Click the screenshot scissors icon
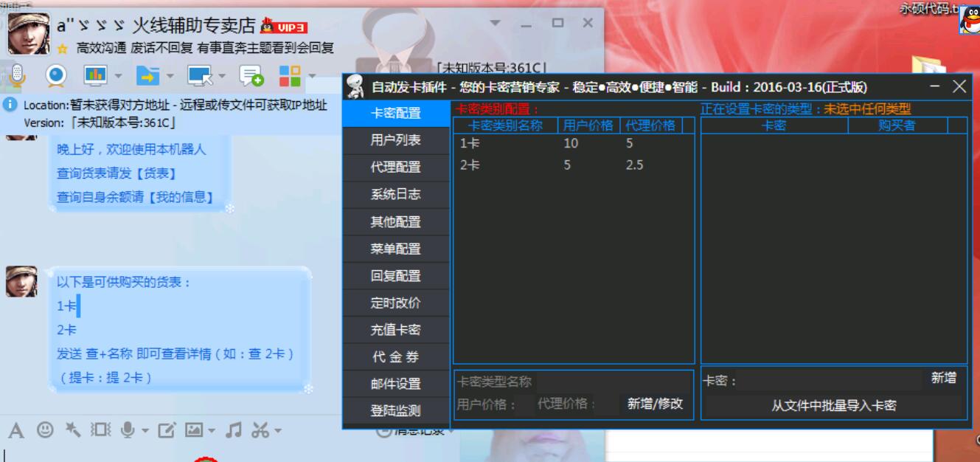 (x=260, y=430)
